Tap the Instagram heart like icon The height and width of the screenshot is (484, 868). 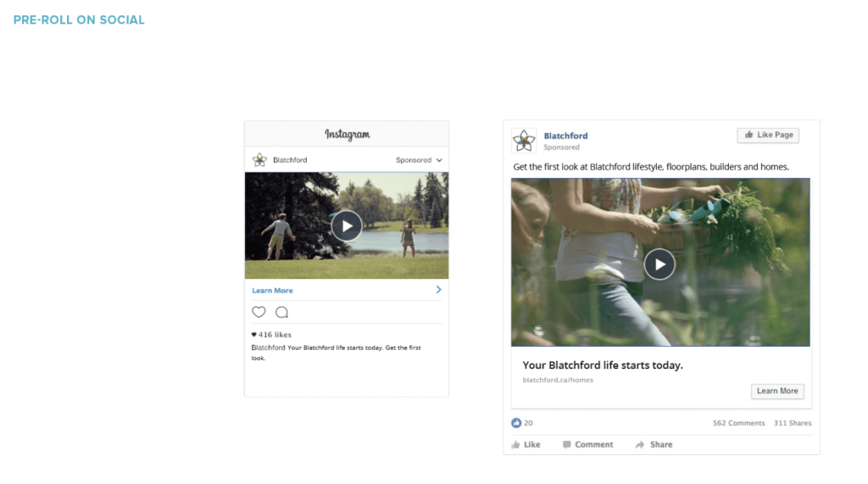point(259,312)
